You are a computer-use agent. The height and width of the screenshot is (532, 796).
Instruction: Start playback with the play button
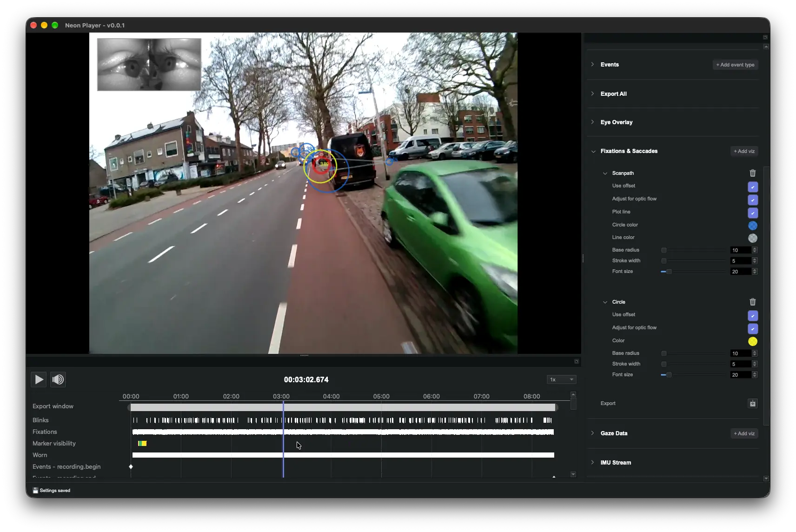tap(39, 380)
